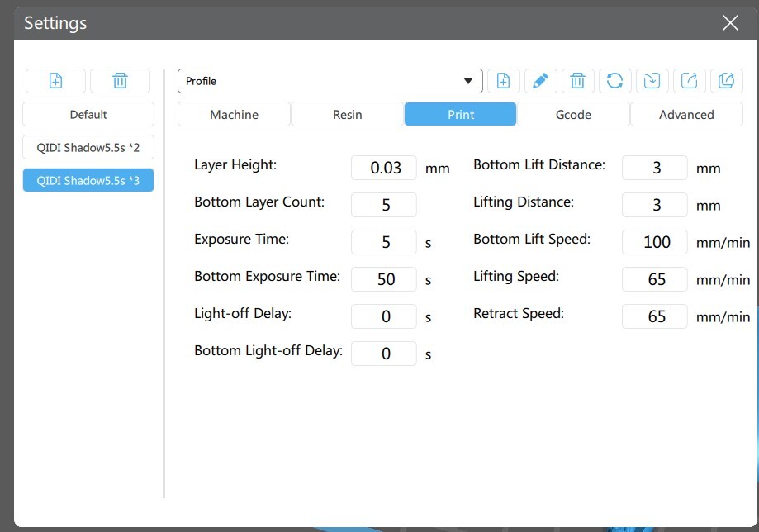Switch to the Machine tab
The width and height of the screenshot is (759, 532).
tap(234, 114)
